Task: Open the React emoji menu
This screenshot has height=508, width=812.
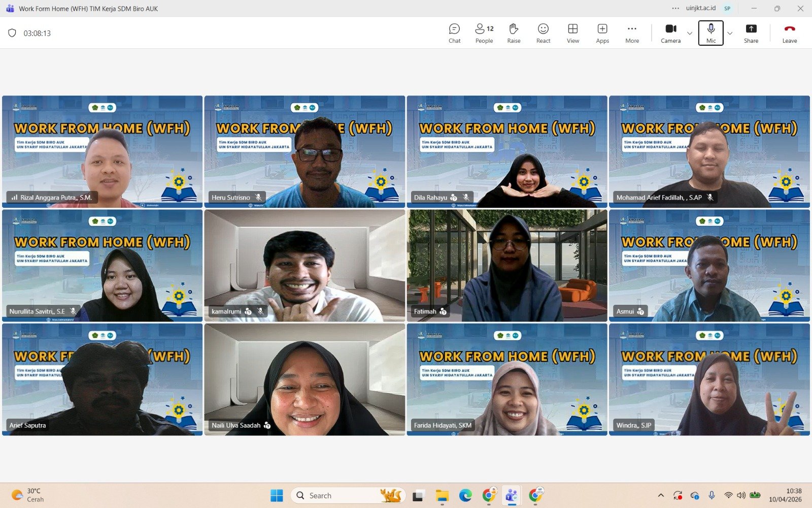Action: [543, 33]
